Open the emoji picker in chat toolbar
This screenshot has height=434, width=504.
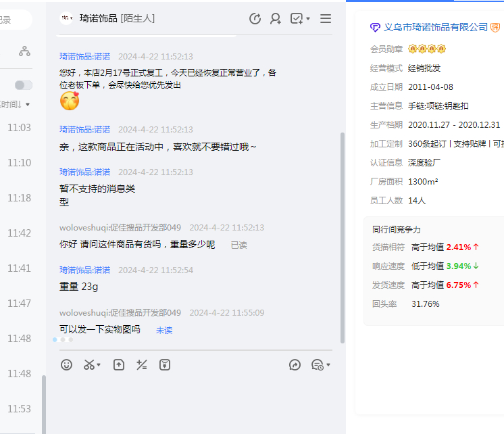point(66,365)
